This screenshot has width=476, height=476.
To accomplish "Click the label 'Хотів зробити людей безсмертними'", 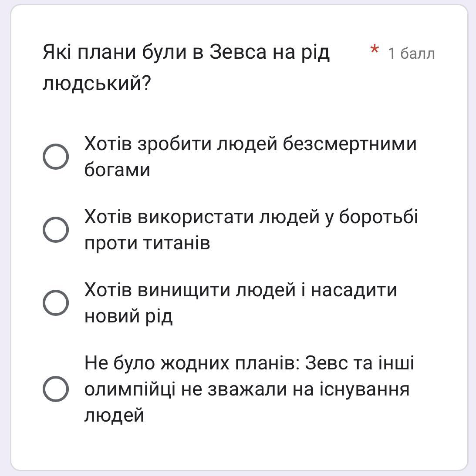I will (250, 144).
